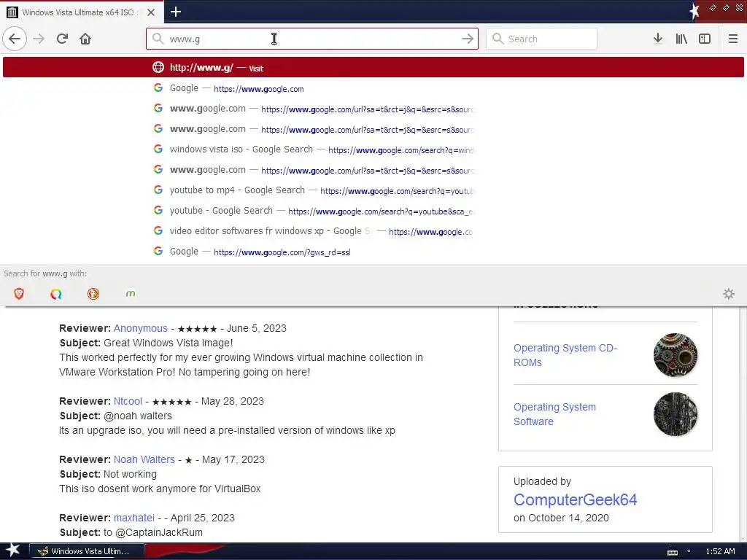Choose Google — https://www.google.com suggestion
The height and width of the screenshot is (560, 747).
373,88
